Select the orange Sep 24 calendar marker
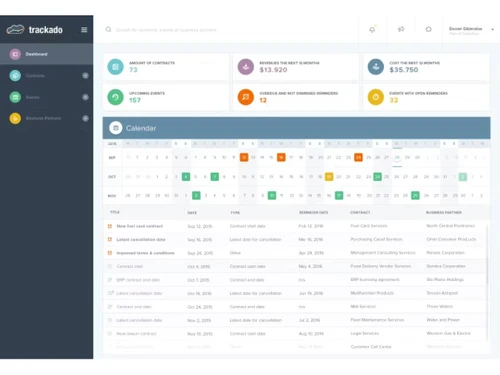The height and width of the screenshot is (375, 500). point(358,157)
